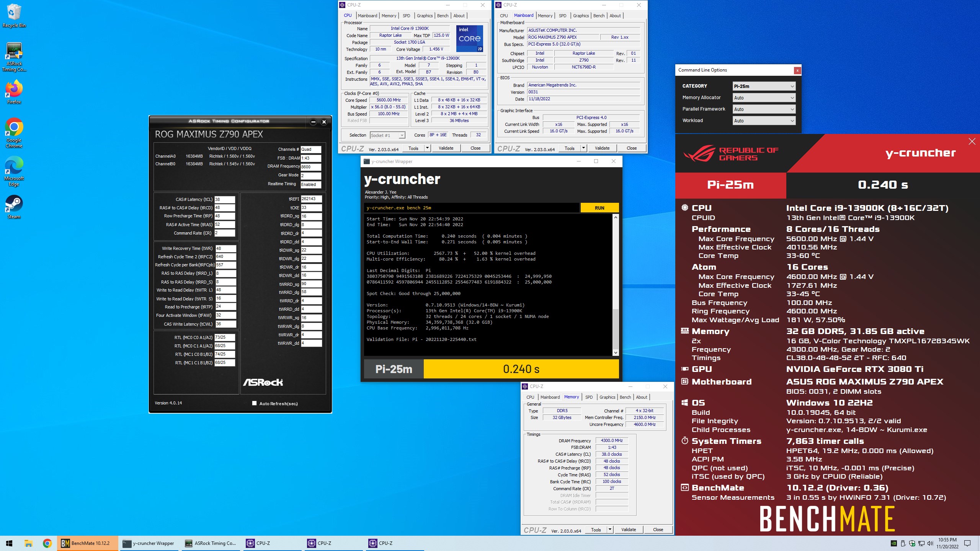This screenshot has height=551, width=980.
Task: Open Chrome from the taskbar
Action: pyautogui.click(x=47, y=543)
